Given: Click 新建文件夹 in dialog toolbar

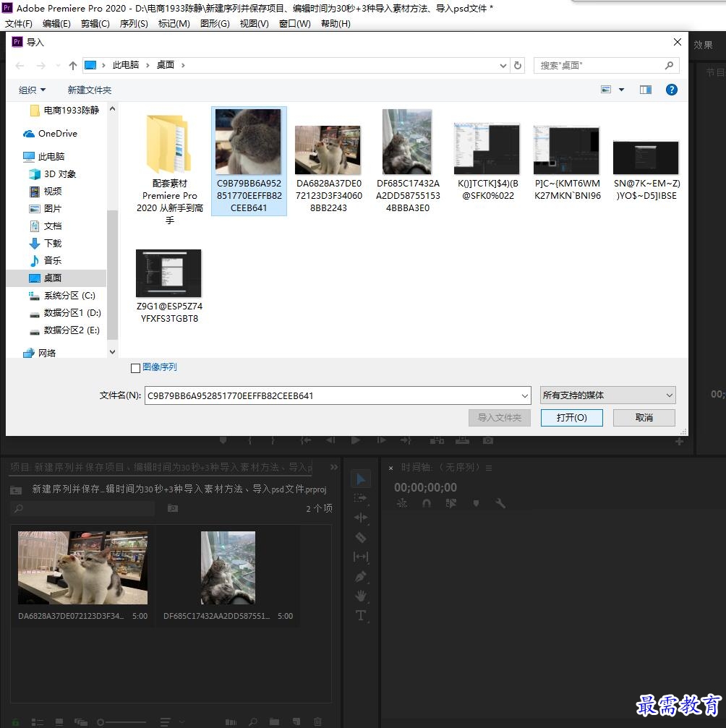Looking at the screenshot, I should [x=90, y=90].
